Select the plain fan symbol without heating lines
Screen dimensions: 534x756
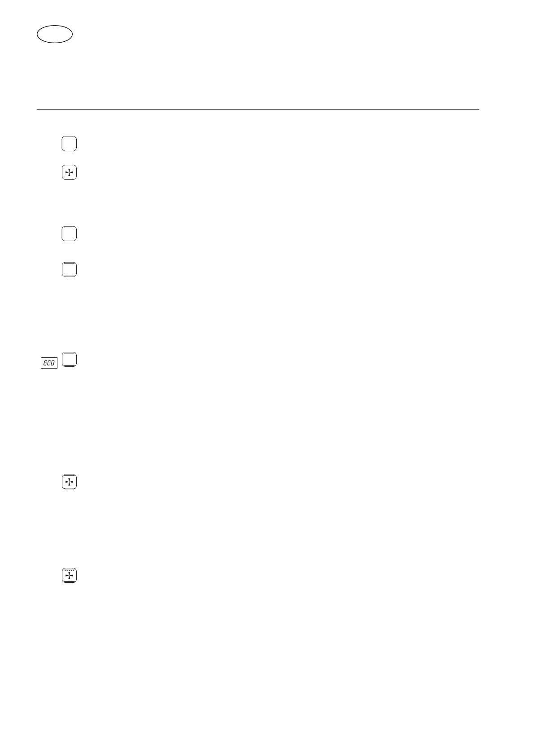(x=69, y=172)
